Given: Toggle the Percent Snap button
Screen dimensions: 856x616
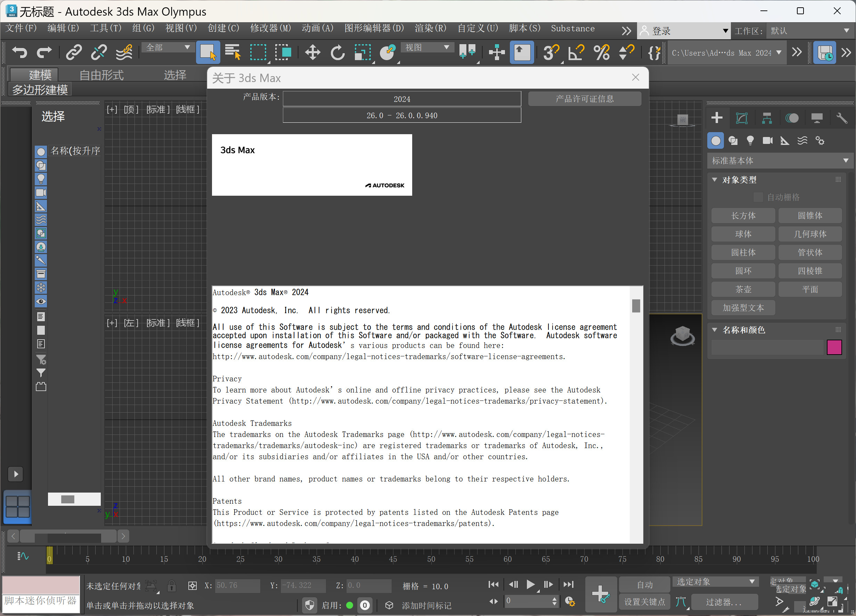Looking at the screenshot, I should coord(602,52).
